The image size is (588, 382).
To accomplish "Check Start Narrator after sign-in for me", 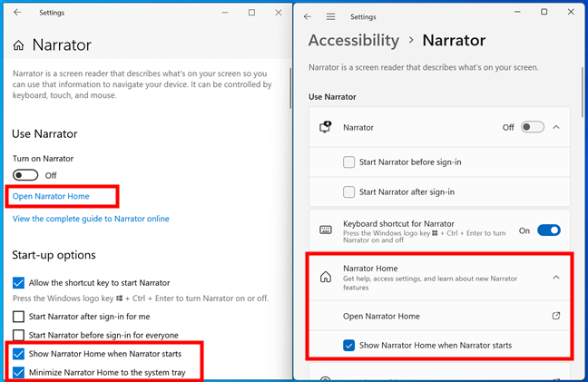I will click(x=18, y=317).
